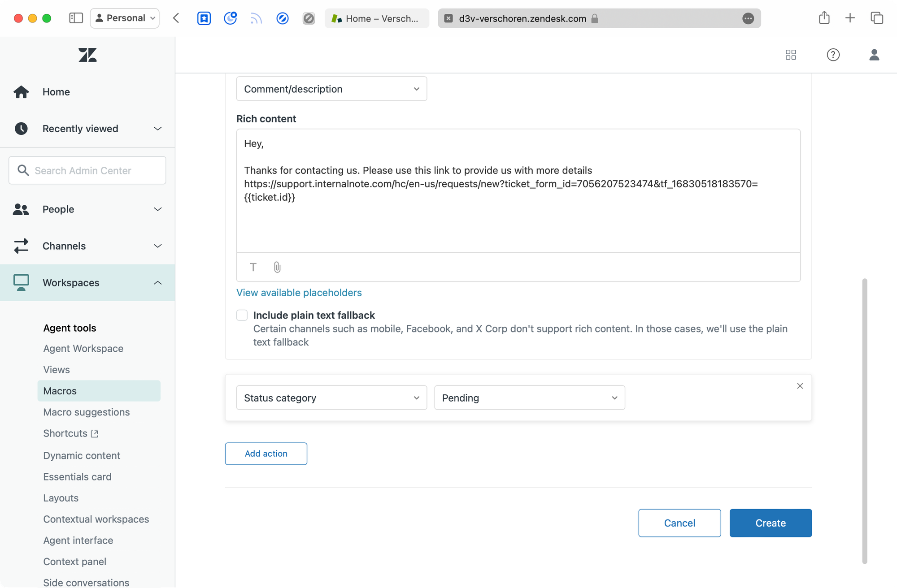Open the Zendesk products grid icon

pyautogui.click(x=791, y=55)
